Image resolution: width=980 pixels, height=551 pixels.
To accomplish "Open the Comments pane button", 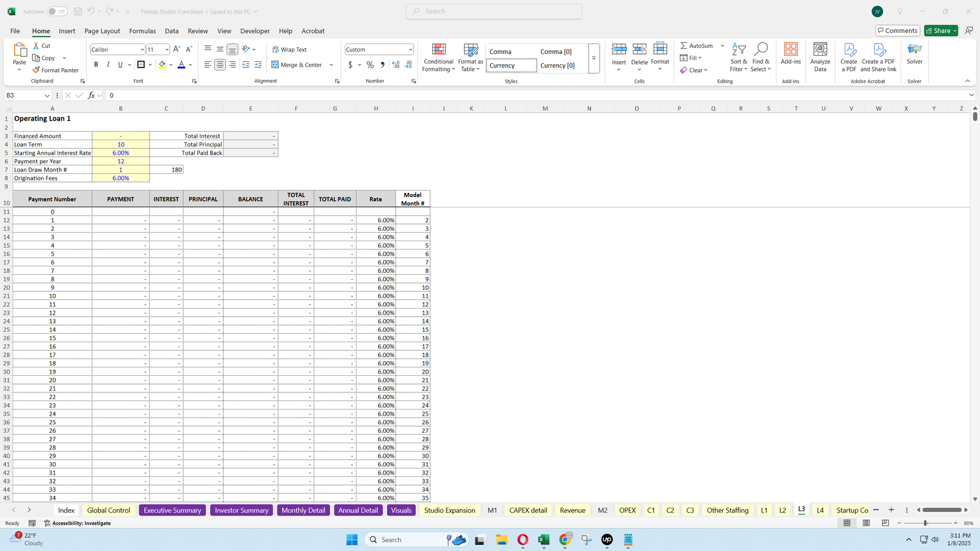I will tap(897, 31).
